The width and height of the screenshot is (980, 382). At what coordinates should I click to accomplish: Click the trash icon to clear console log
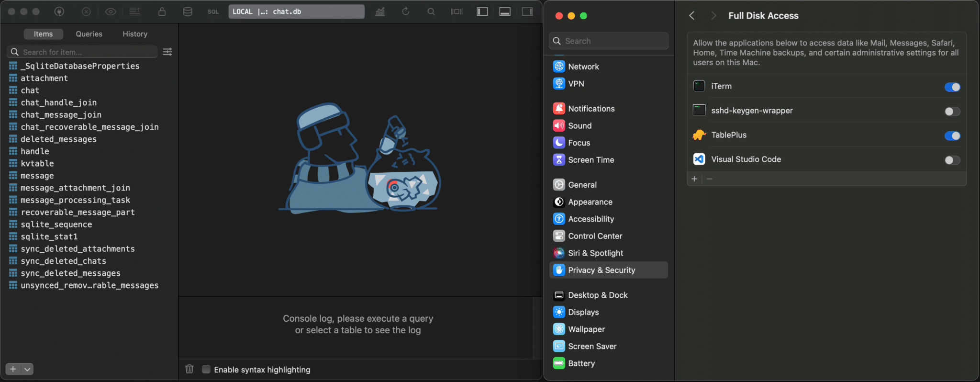(189, 369)
